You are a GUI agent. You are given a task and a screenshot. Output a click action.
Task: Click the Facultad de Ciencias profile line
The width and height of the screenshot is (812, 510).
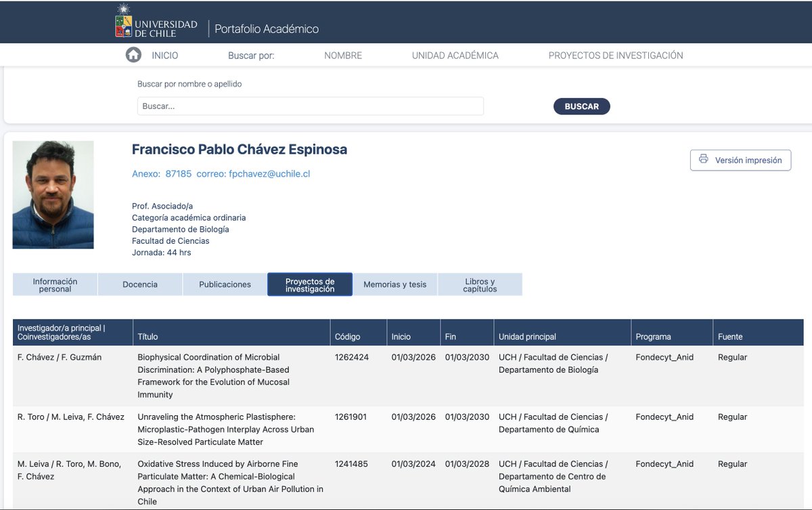click(x=171, y=240)
